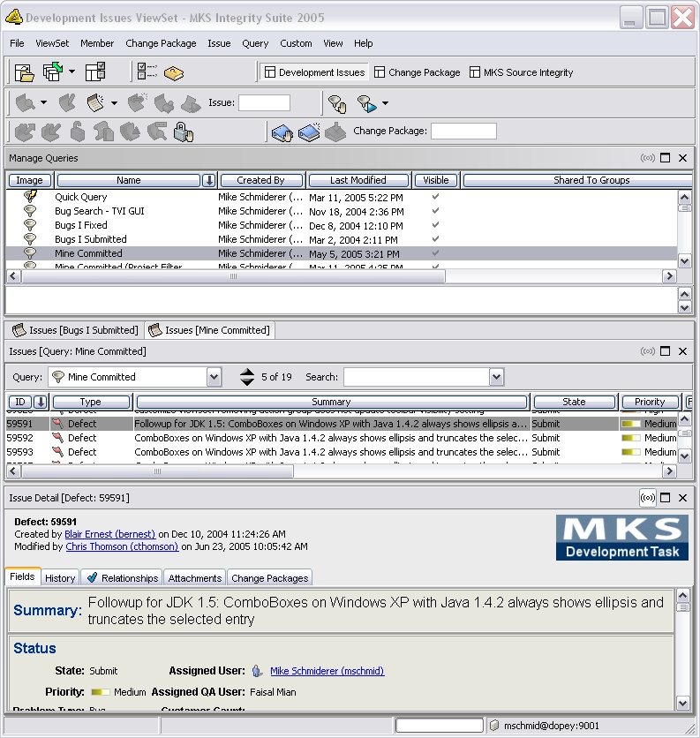Image resolution: width=700 pixels, height=738 pixels.
Task: Click the Medium priority color bar in Status section
Action: tap(101, 692)
